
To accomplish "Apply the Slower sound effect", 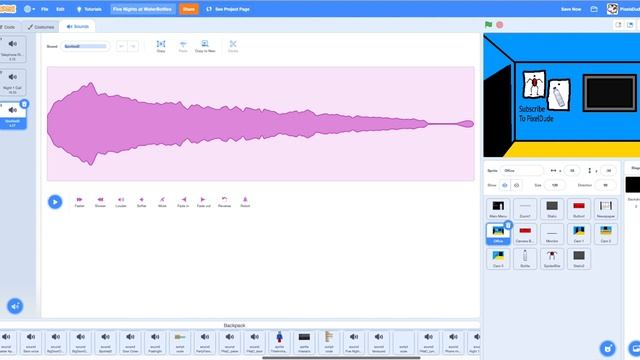I will (100, 202).
